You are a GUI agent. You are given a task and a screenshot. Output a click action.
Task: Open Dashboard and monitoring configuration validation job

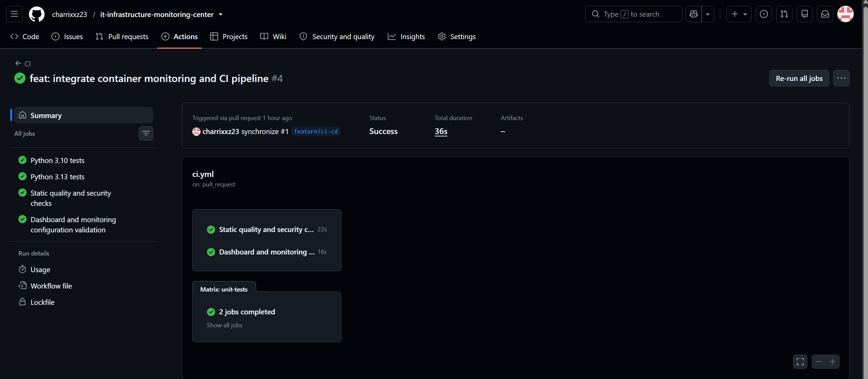coord(73,225)
